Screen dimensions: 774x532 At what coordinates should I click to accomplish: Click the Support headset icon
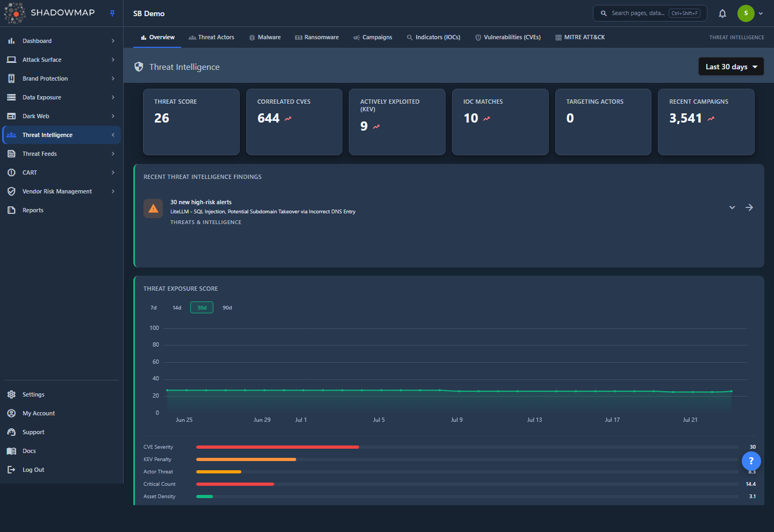[x=11, y=432]
